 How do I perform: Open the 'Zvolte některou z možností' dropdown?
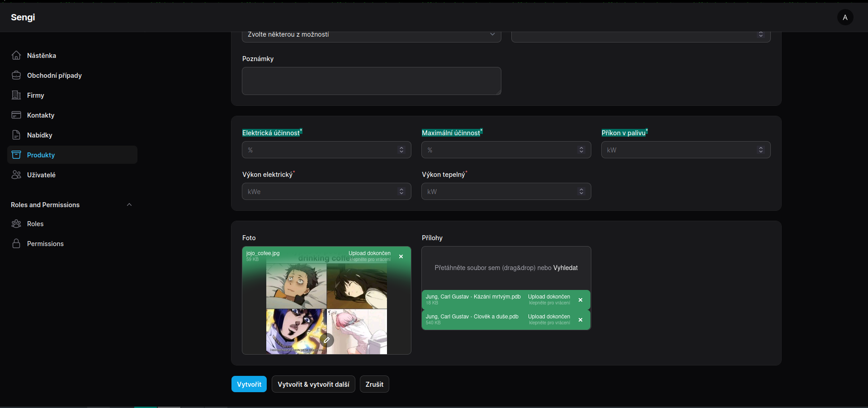372,35
